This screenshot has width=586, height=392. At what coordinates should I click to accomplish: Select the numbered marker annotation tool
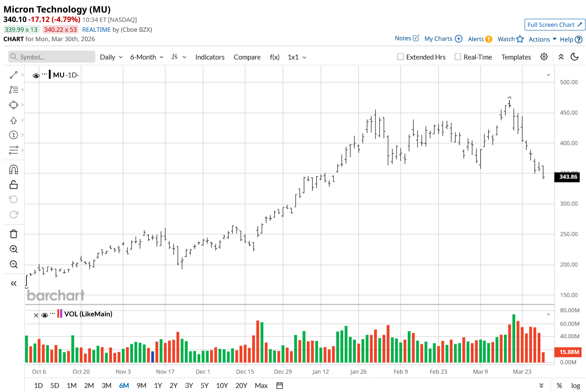click(x=13, y=135)
